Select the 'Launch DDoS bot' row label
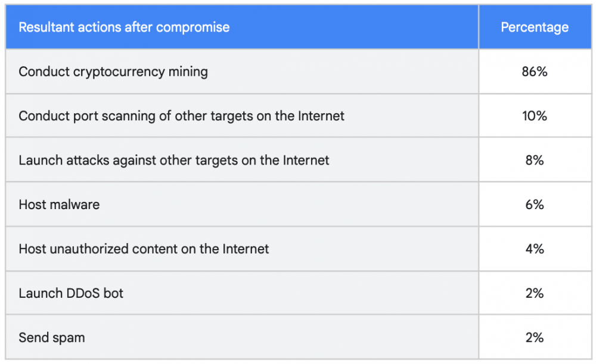This screenshot has height=364, width=596. (x=71, y=293)
